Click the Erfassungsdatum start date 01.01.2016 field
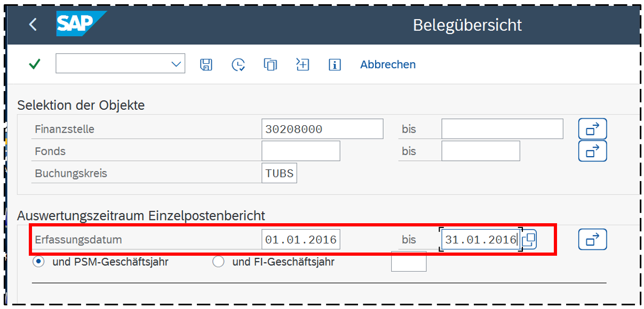This screenshot has width=644, height=309. [301, 240]
